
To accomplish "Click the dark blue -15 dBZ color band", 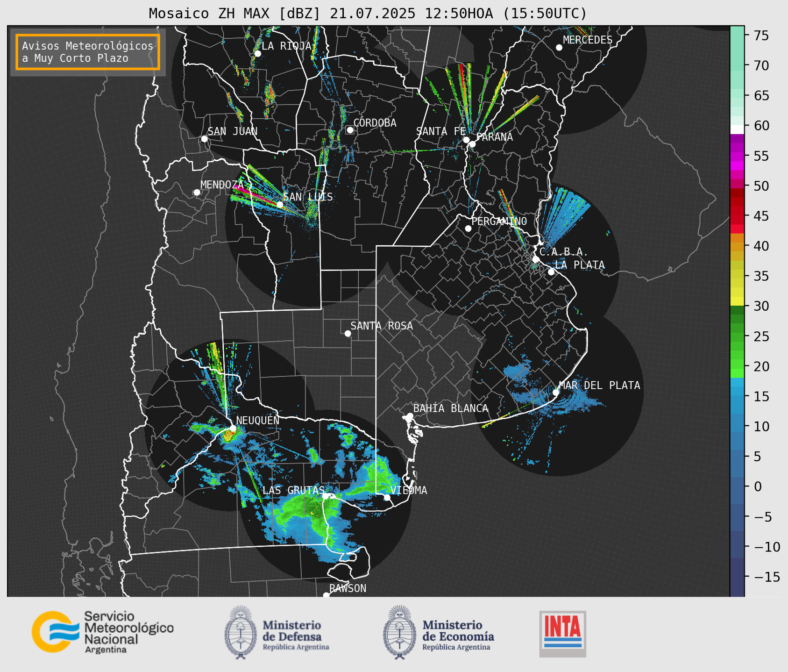I will coord(737,578).
